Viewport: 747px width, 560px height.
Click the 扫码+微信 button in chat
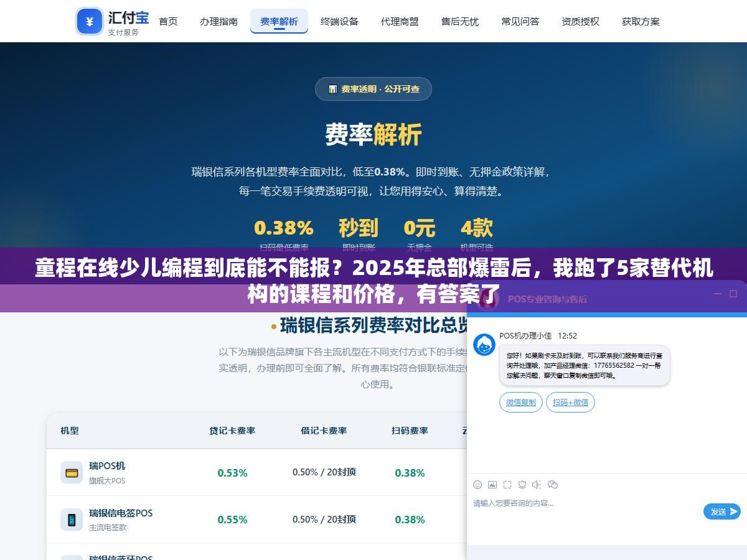(570, 403)
